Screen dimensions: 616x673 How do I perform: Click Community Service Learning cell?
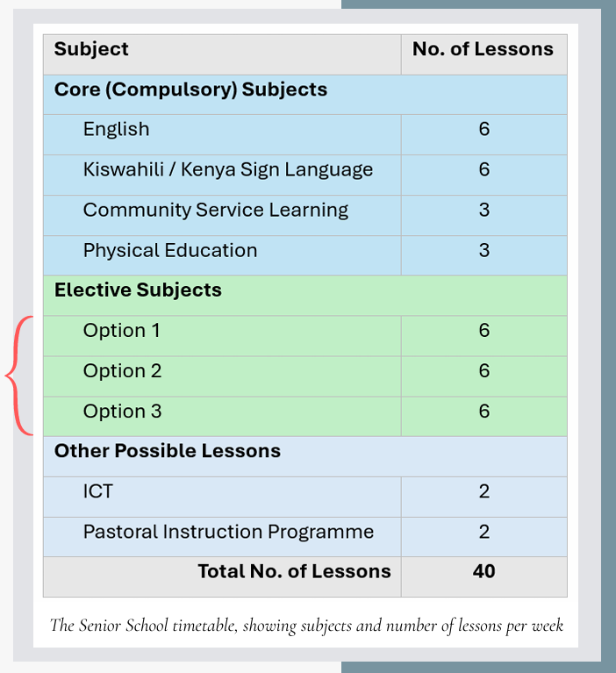tap(215, 210)
